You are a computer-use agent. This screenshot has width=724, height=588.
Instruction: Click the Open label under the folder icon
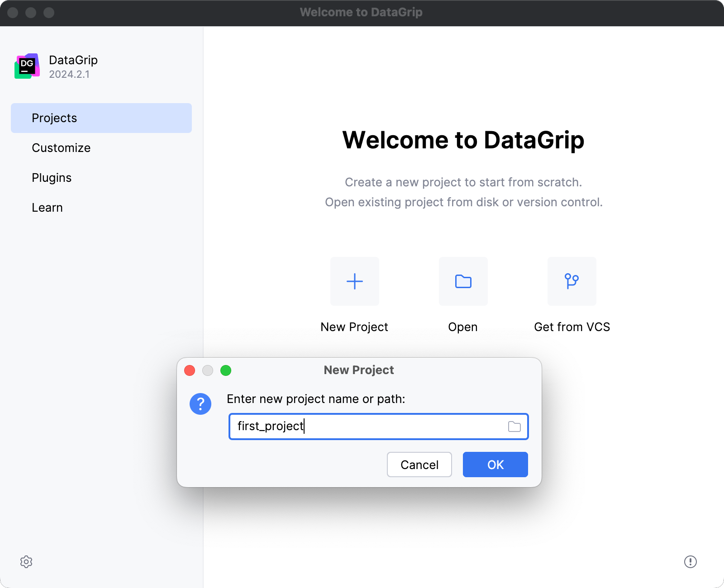click(x=462, y=327)
